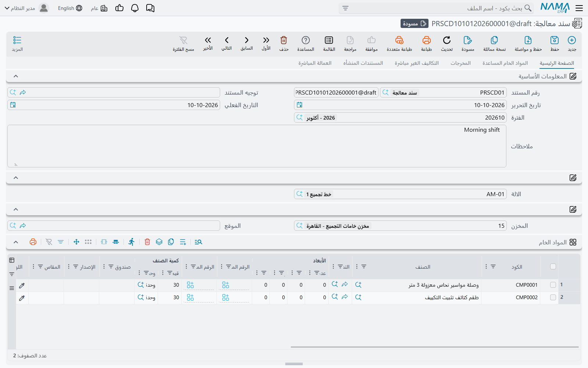
Task: Open the العمالة المباشرة tab
Action: (315, 63)
